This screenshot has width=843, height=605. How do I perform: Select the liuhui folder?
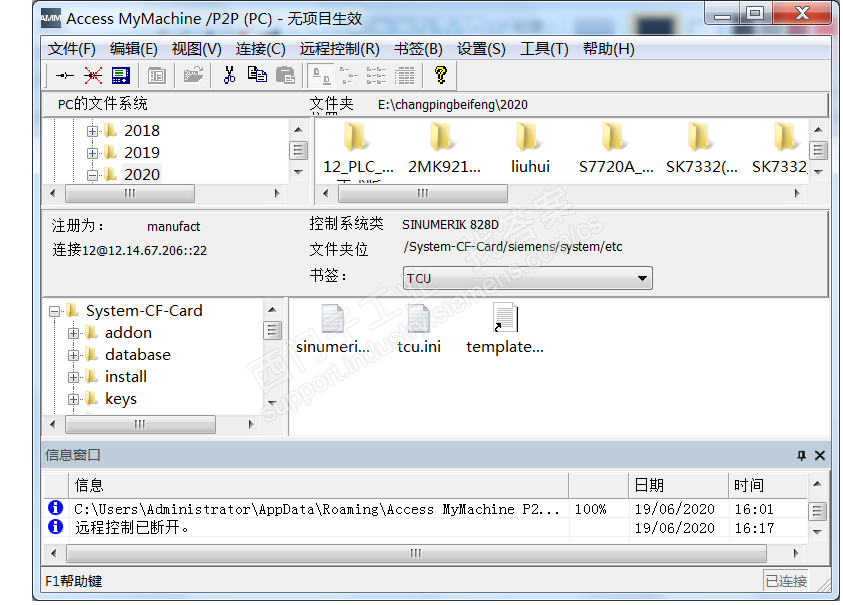tap(530, 148)
